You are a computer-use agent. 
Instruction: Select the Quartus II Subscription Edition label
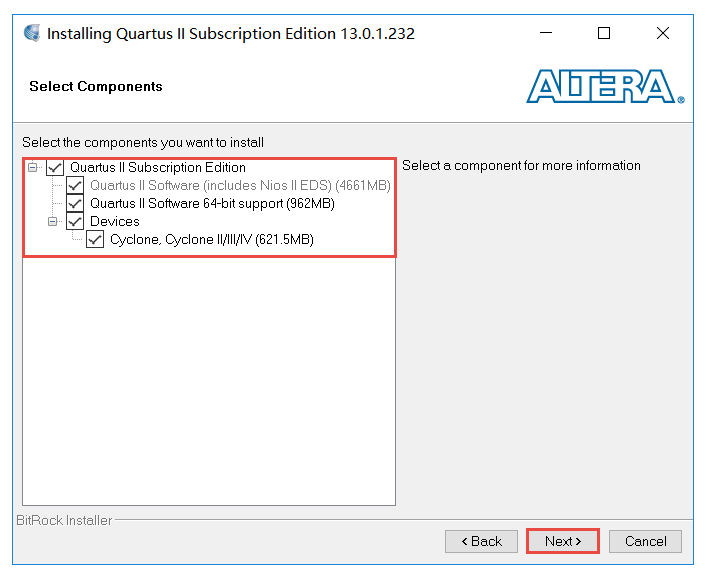(158, 167)
